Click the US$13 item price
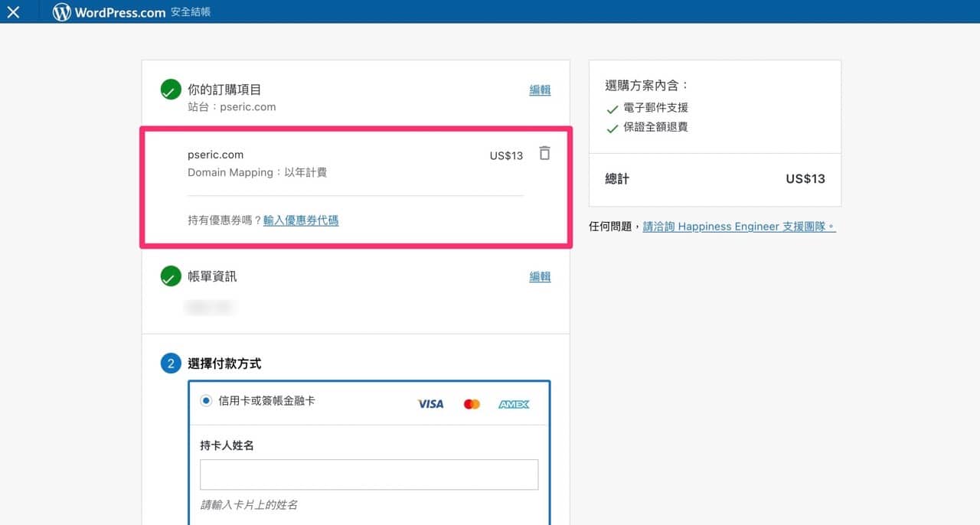 pos(506,155)
